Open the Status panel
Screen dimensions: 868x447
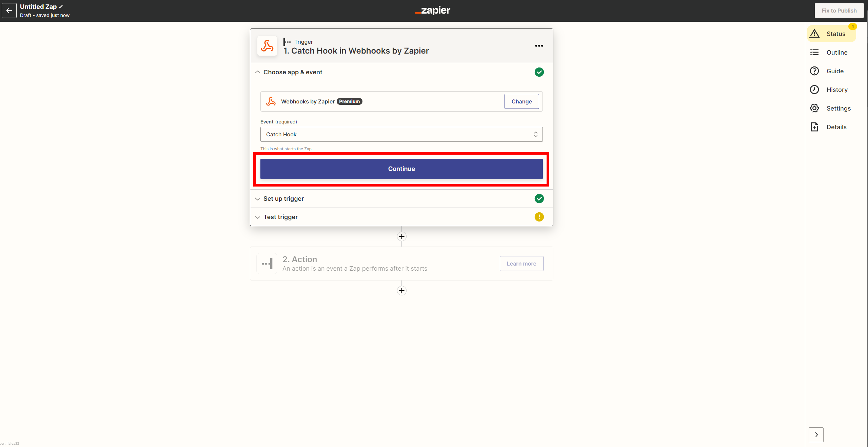pyautogui.click(x=831, y=34)
